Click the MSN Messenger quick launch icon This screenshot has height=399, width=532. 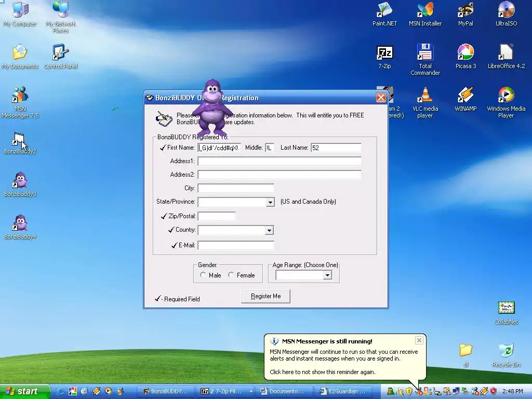click(121, 391)
